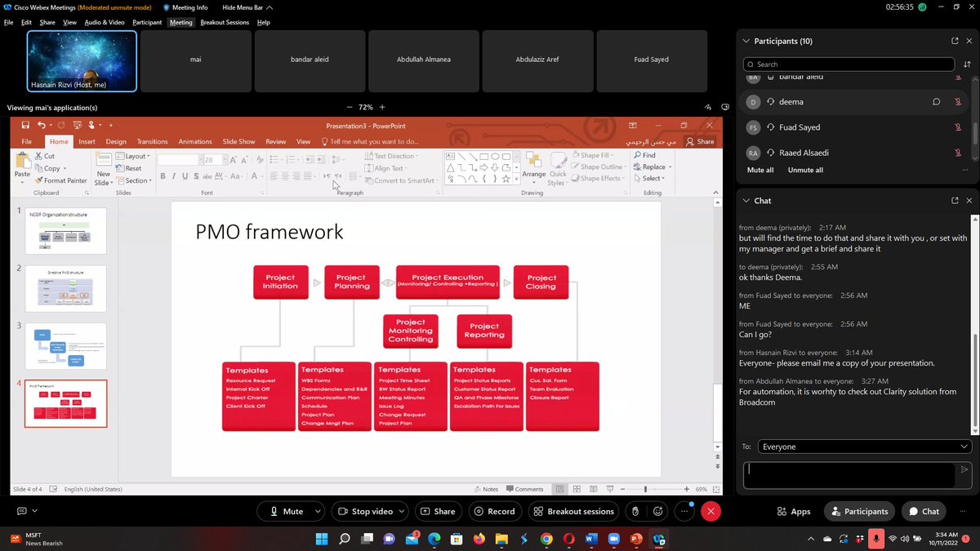This screenshot has width=980, height=551.
Task: Open the Layout dropdown in Slides group
Action: tap(132, 156)
